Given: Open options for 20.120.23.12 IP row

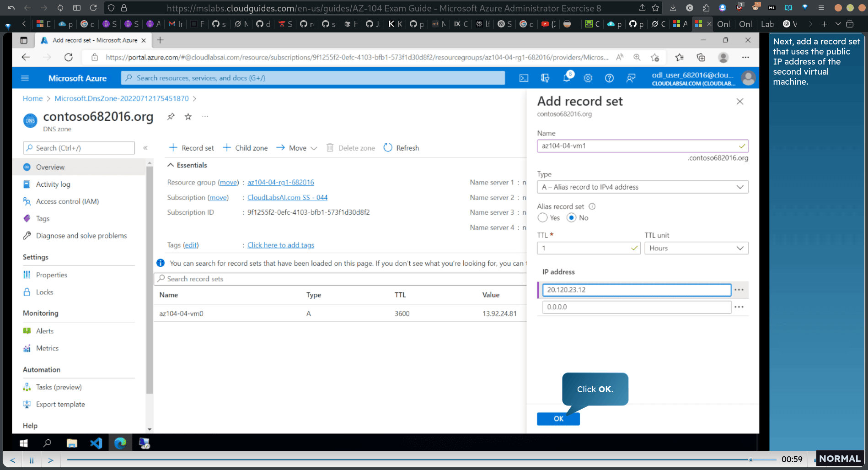Looking at the screenshot, I should [x=739, y=290].
